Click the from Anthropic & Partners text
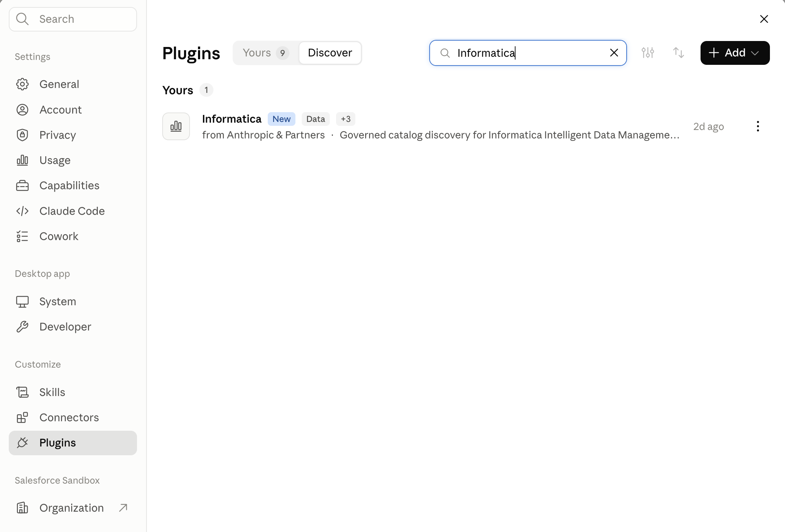Image resolution: width=785 pixels, height=532 pixels. [264, 135]
